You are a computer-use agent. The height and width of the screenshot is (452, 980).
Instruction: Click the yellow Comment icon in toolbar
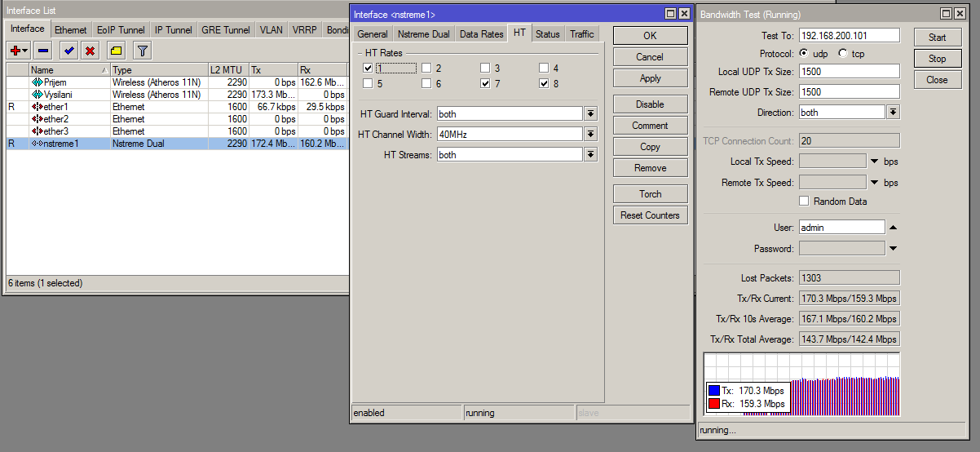tap(117, 51)
